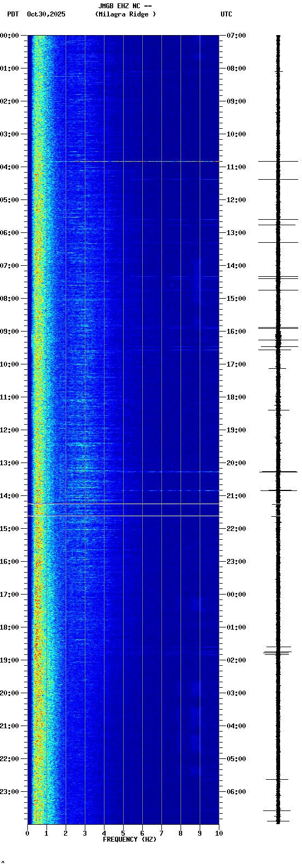Select the '02:00' label on the PDT axis

(x=9, y=101)
